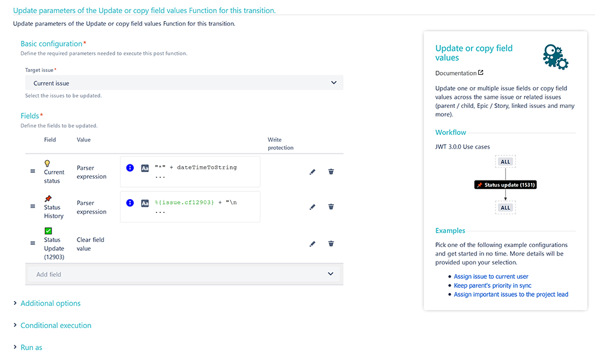Screen dimensions: 600x364
Task: Click the green checkbox icon of Status Update
Action: point(48,231)
